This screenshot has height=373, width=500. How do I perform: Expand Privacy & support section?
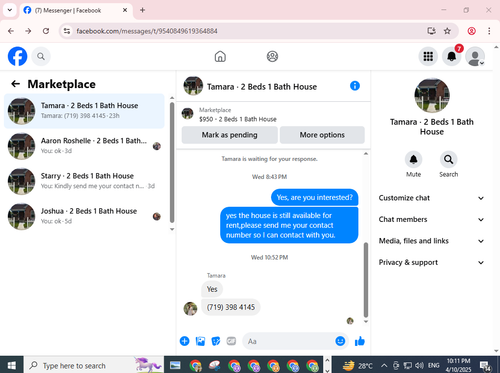click(431, 262)
